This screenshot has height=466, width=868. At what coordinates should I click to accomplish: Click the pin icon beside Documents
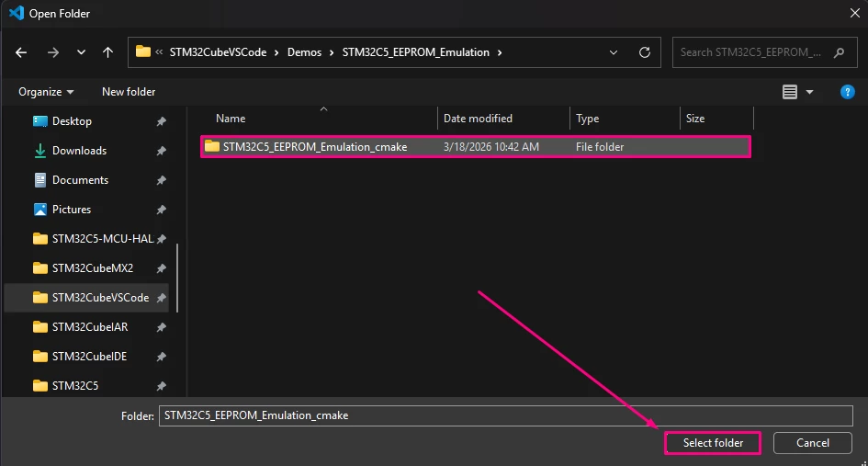pos(161,180)
